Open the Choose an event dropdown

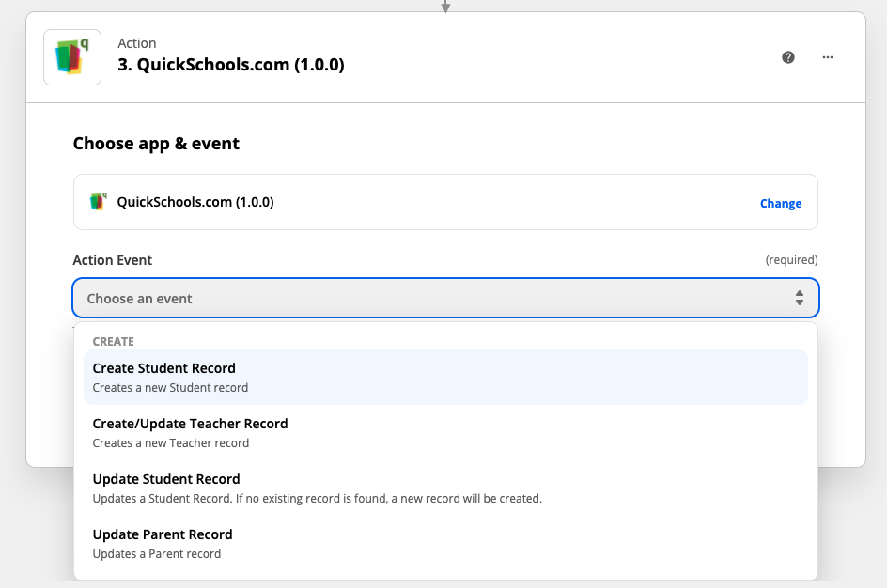tap(445, 298)
